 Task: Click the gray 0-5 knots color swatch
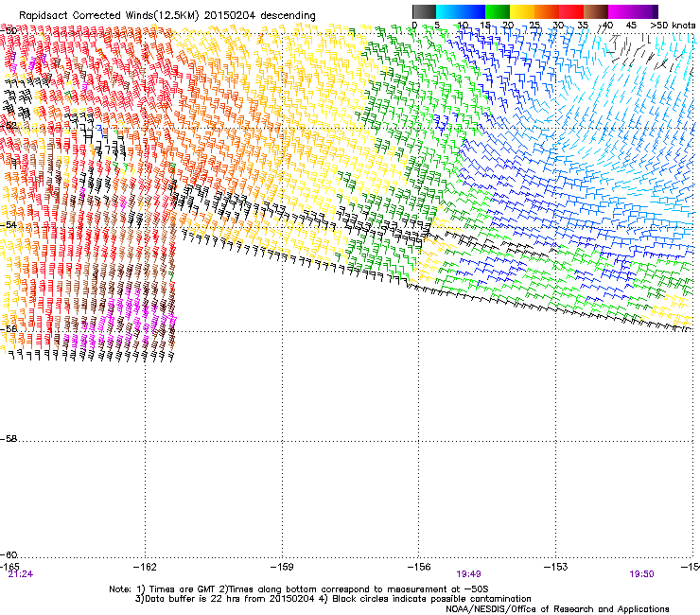click(x=424, y=11)
